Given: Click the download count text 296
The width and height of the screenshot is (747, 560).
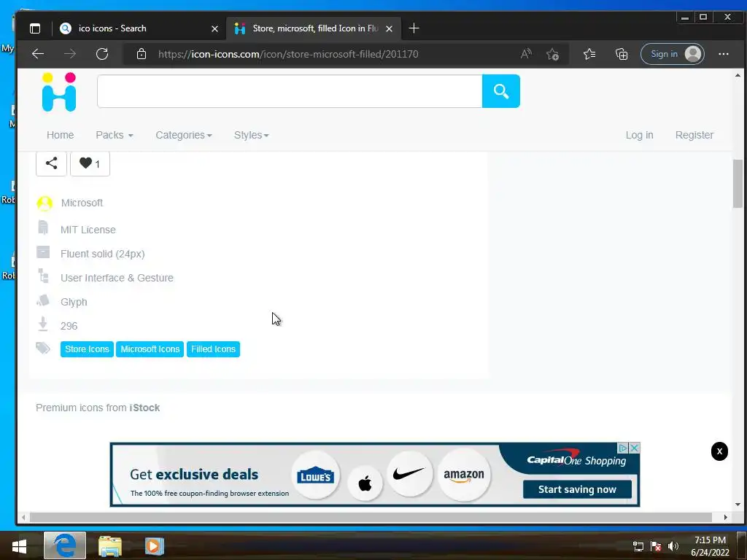Looking at the screenshot, I should pos(69,326).
